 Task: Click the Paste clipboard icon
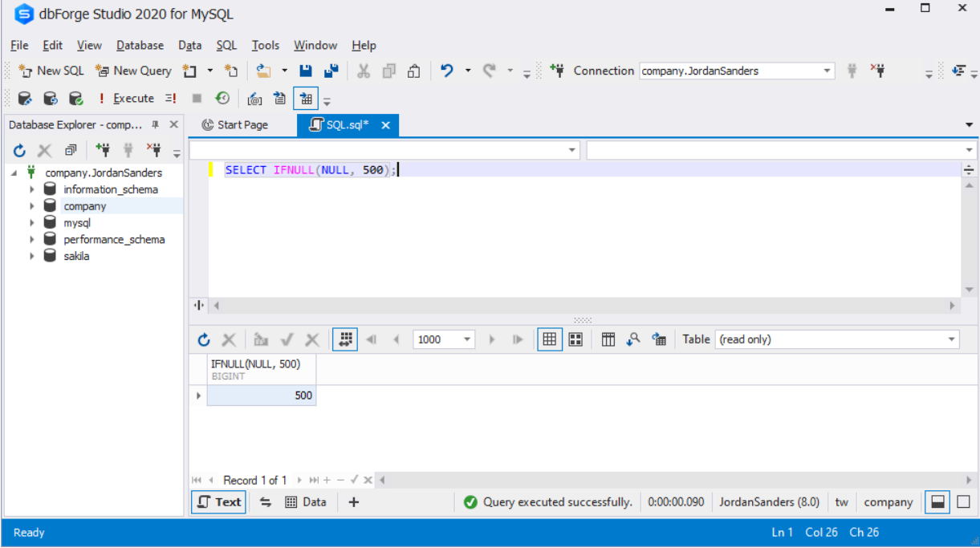click(414, 71)
